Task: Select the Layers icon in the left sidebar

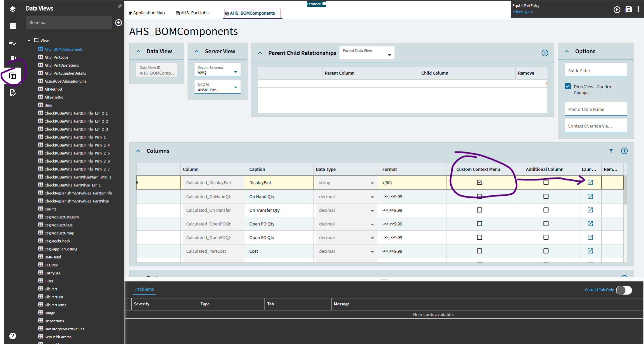Action: coord(12,9)
